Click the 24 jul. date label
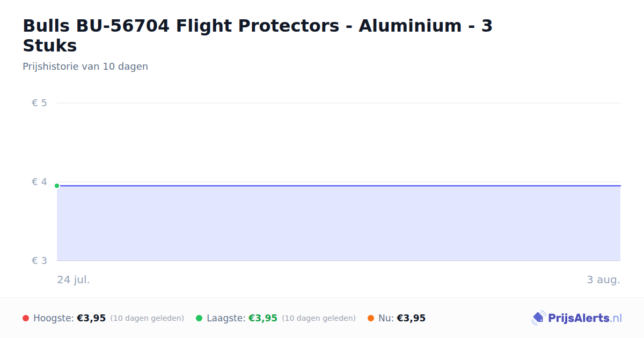Viewport: 644px width, 338px height. pos(74,280)
